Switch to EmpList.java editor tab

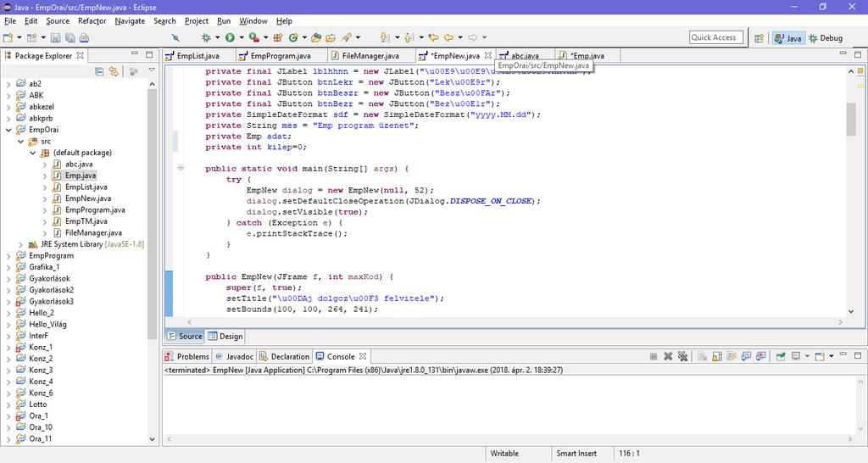(x=198, y=56)
